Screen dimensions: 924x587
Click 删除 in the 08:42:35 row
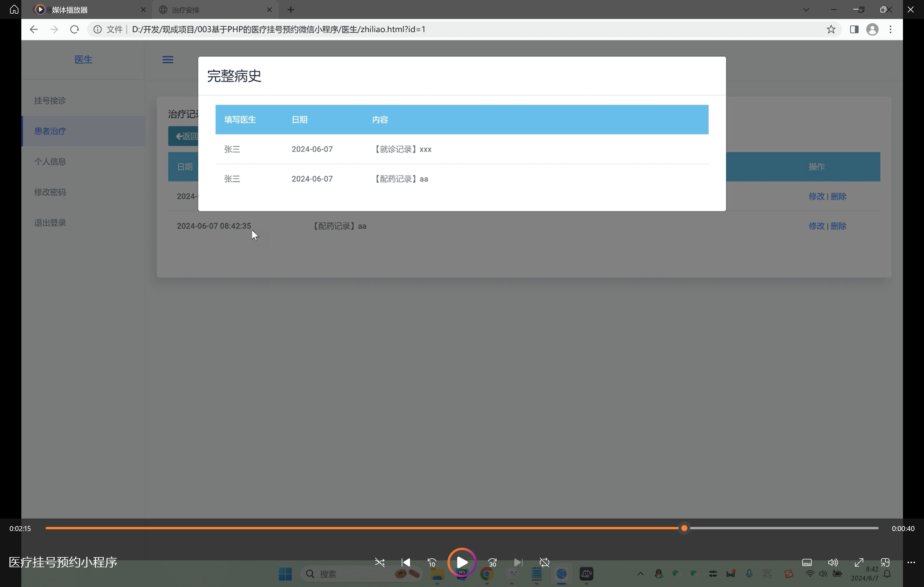pos(838,226)
